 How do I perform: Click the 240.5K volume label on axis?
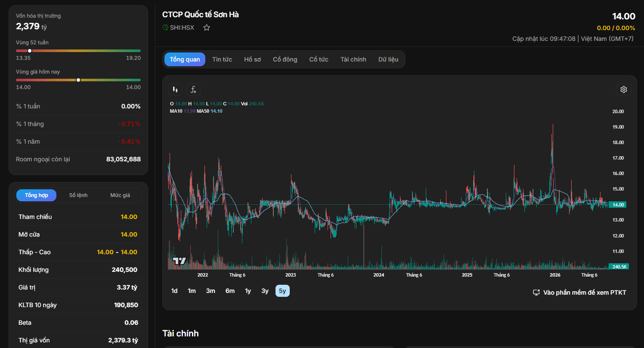coord(619,267)
